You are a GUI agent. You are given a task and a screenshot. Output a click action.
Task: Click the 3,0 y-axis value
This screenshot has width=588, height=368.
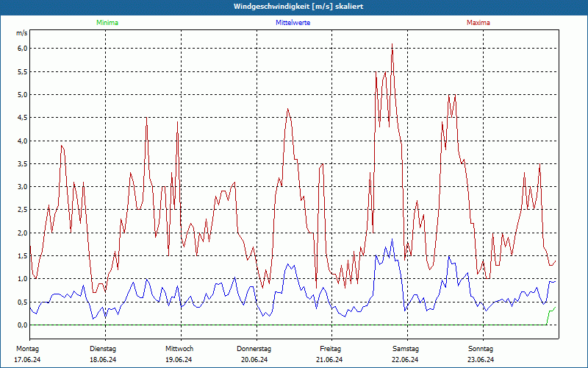[23, 187]
